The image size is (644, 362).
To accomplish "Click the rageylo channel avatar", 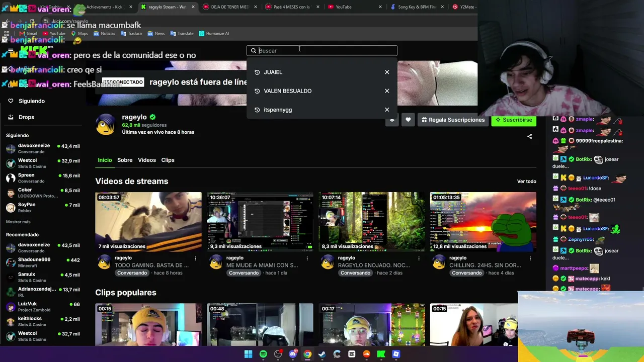I will 106,124.
